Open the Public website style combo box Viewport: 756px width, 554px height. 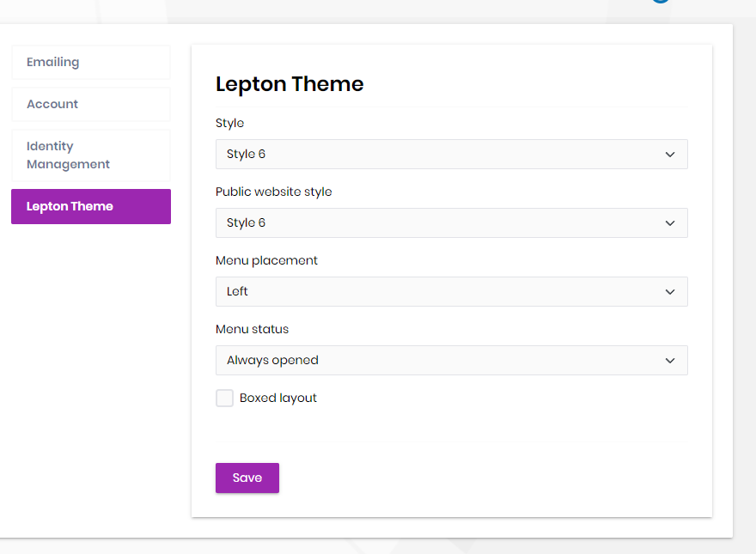[x=438, y=223]
